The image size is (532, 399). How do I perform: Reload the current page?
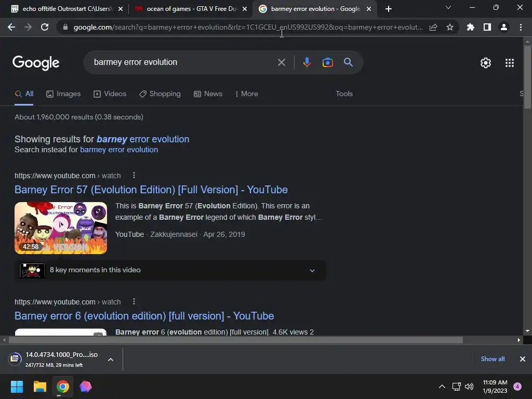[45, 27]
